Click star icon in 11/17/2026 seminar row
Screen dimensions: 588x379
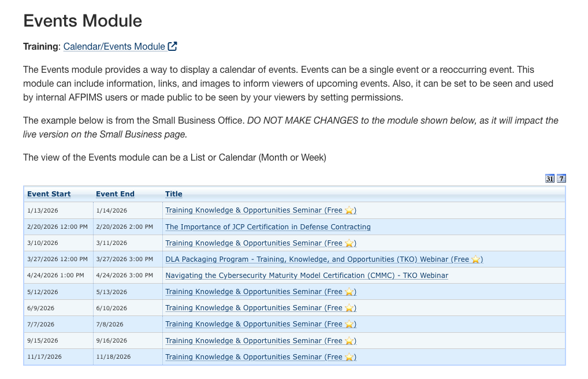coord(349,357)
